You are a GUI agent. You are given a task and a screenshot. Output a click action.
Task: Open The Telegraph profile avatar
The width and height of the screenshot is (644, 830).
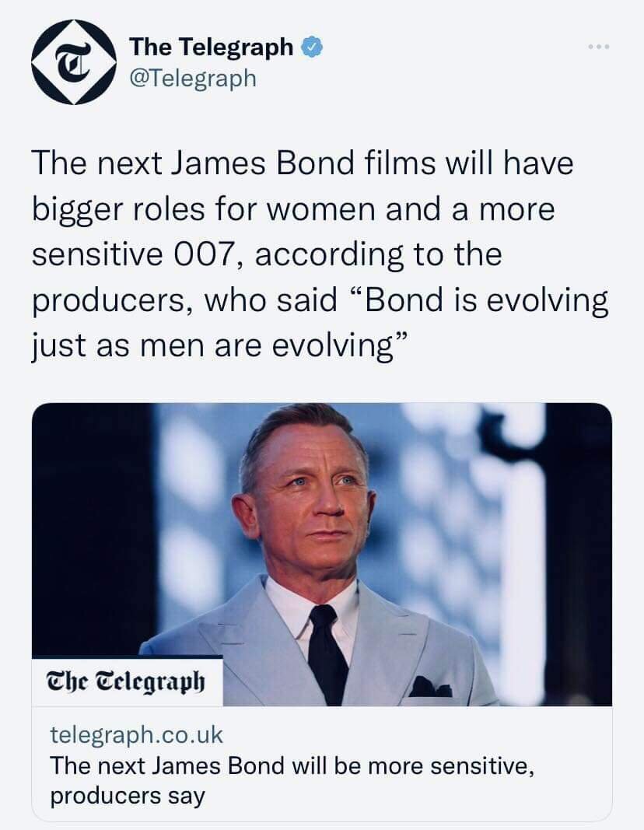click(x=73, y=62)
